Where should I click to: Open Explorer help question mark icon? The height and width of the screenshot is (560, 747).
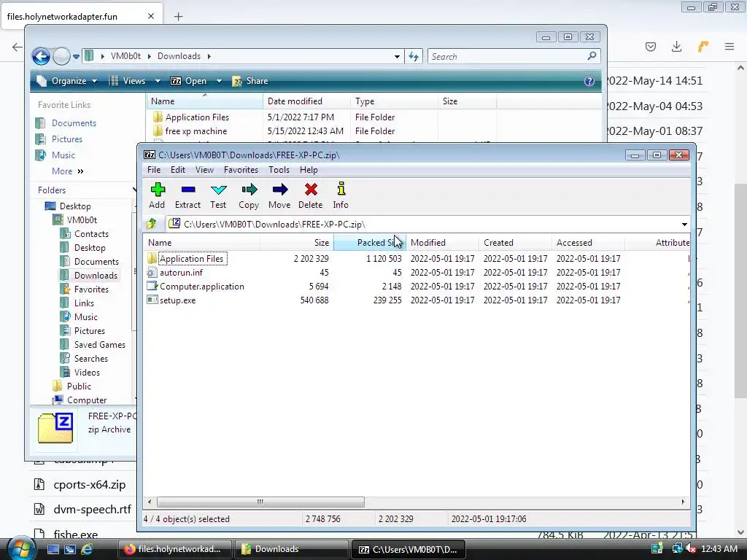tap(589, 81)
